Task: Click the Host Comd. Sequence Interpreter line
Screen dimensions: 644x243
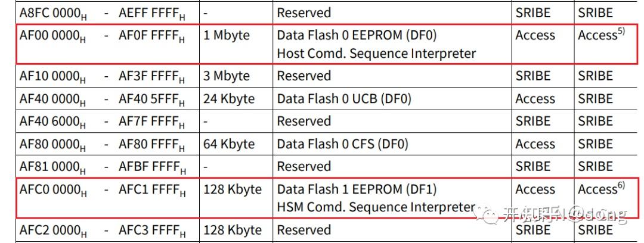Action: [x=376, y=54]
